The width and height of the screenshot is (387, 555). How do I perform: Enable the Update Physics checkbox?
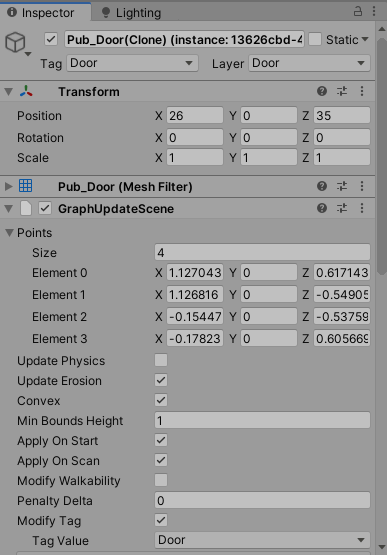[161, 360]
